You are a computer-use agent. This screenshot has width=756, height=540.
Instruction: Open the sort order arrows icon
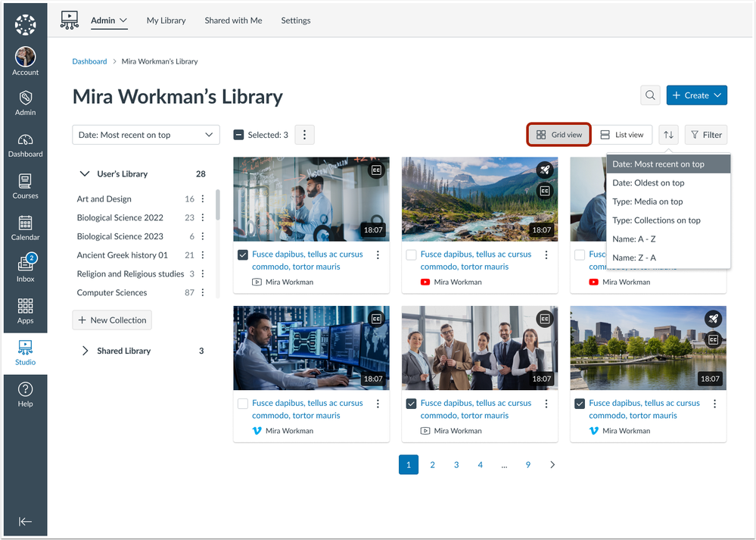668,135
